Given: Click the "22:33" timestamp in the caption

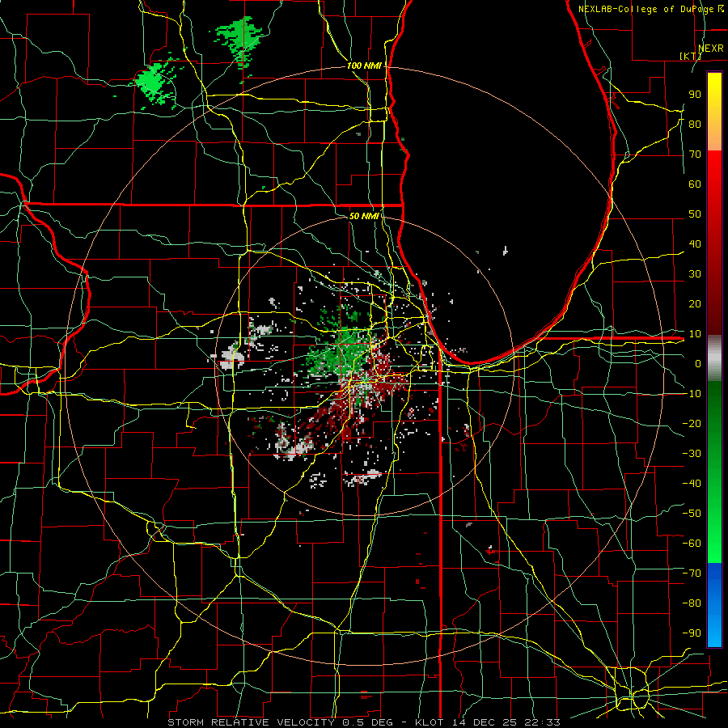Looking at the screenshot, I should [x=542, y=722].
